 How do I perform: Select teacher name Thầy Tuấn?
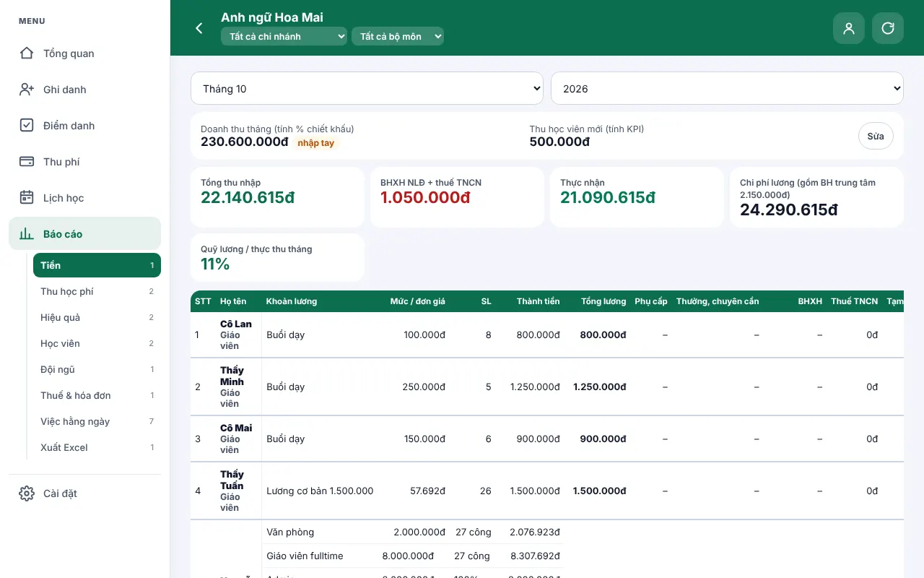click(x=232, y=480)
